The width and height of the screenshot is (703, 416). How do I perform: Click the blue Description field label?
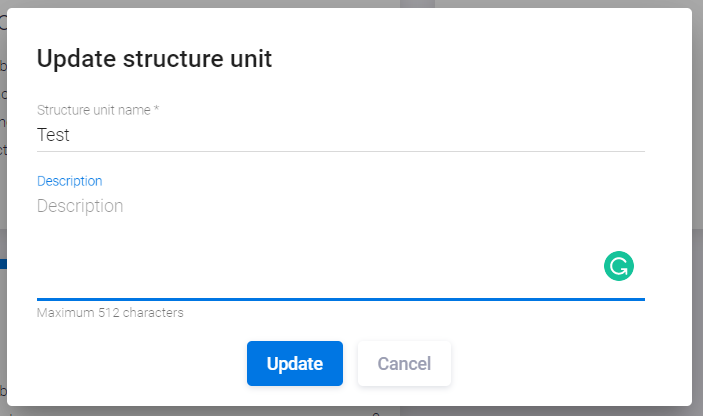coord(69,181)
